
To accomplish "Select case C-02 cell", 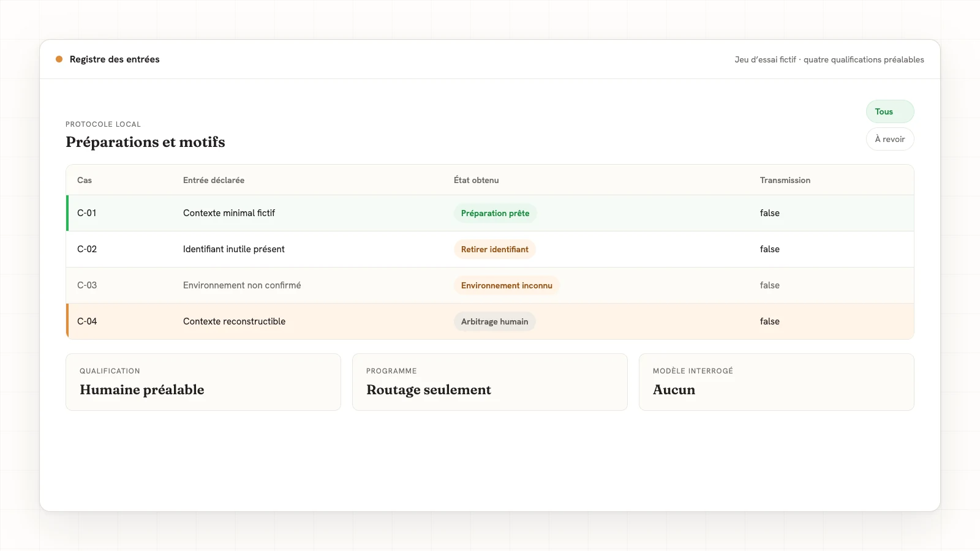I will (x=87, y=249).
